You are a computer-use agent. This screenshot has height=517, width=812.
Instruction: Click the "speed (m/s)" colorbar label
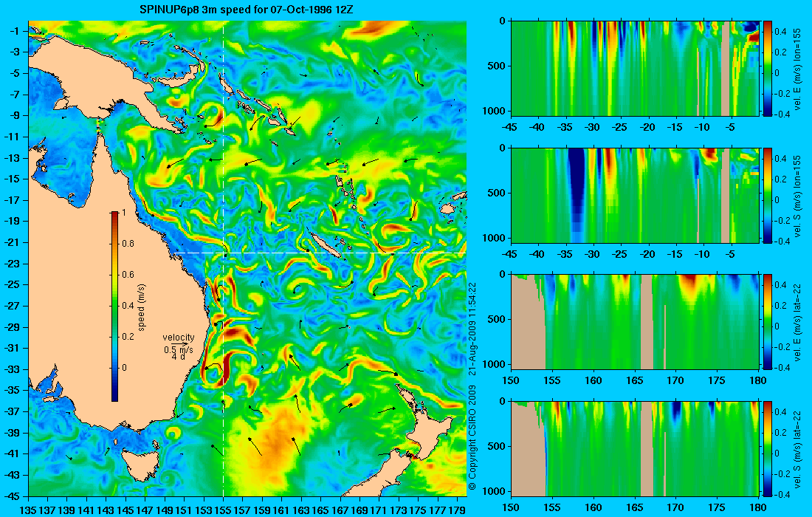tap(142, 307)
